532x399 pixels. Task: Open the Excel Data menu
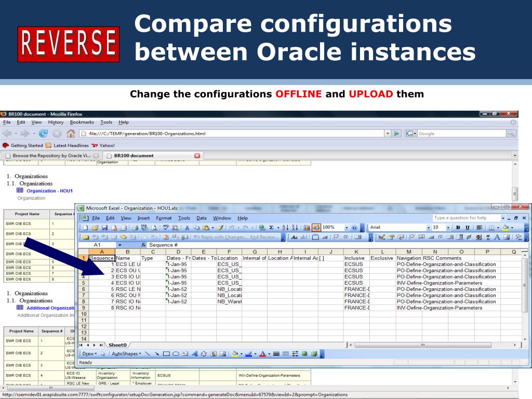click(201, 218)
